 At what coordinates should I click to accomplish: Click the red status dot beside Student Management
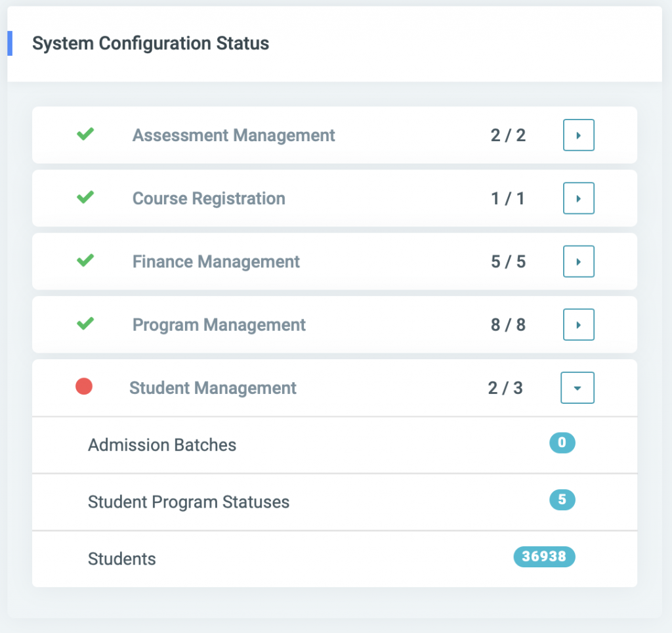(x=84, y=387)
